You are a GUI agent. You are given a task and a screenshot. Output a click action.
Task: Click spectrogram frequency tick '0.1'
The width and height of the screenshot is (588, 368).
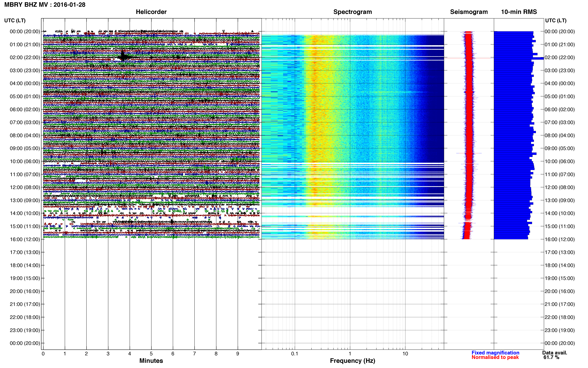(x=295, y=354)
